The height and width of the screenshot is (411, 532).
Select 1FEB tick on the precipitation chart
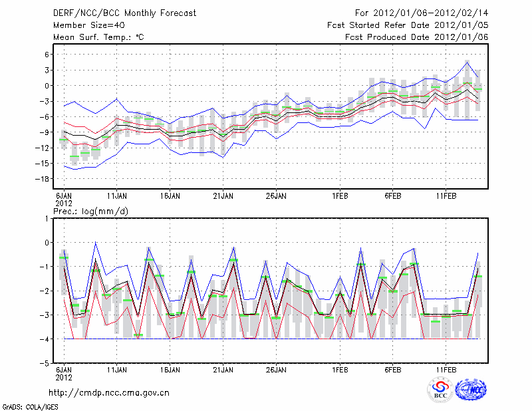[x=340, y=368]
